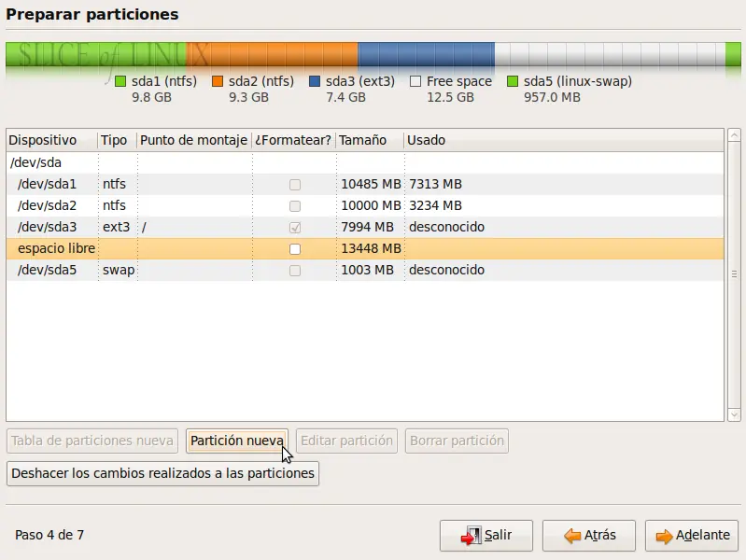Click the Editar partición button

(346, 441)
